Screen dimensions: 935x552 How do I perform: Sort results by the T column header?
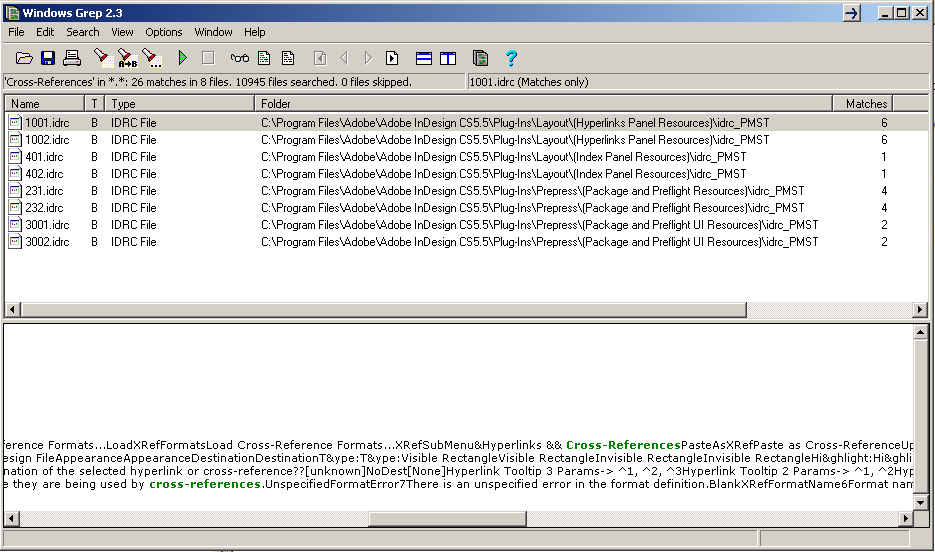(x=94, y=104)
